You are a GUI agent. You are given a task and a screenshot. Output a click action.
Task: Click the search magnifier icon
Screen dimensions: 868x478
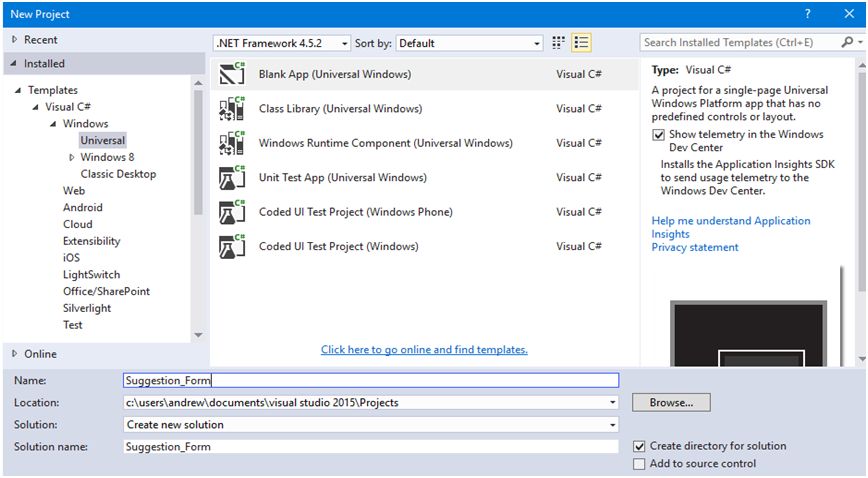pos(847,43)
